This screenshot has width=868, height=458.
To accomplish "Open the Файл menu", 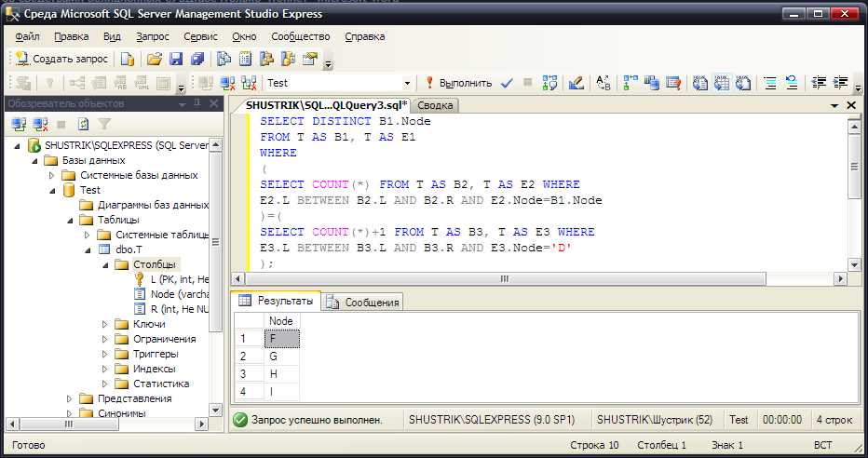I will point(27,36).
